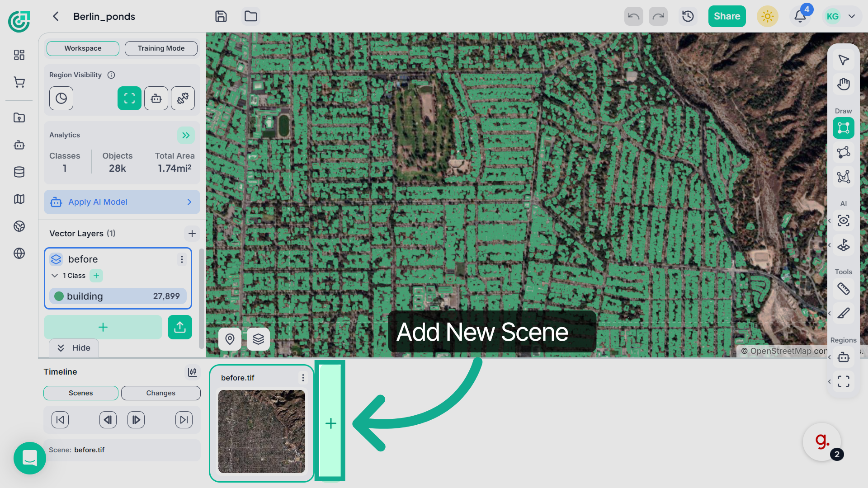Click the map location pin button
Image resolution: width=868 pixels, height=488 pixels.
coord(230,339)
